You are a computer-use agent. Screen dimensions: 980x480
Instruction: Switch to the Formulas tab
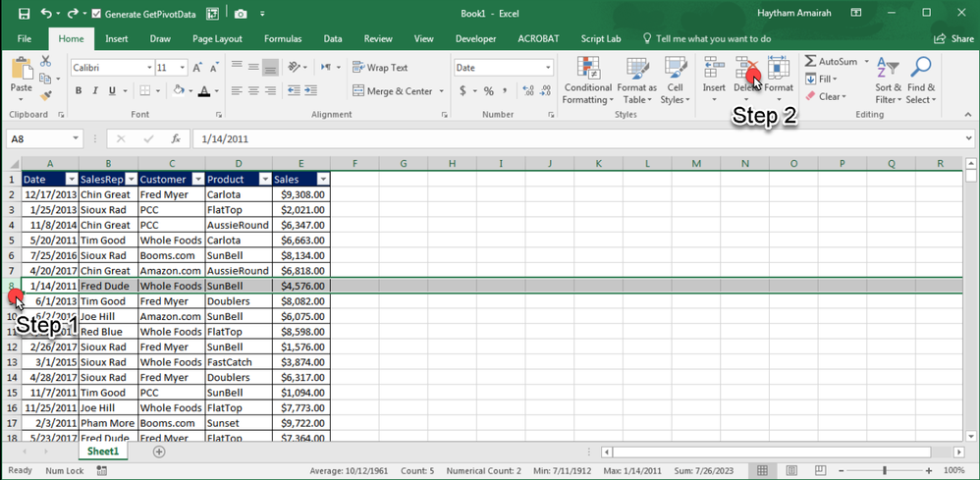(x=283, y=38)
